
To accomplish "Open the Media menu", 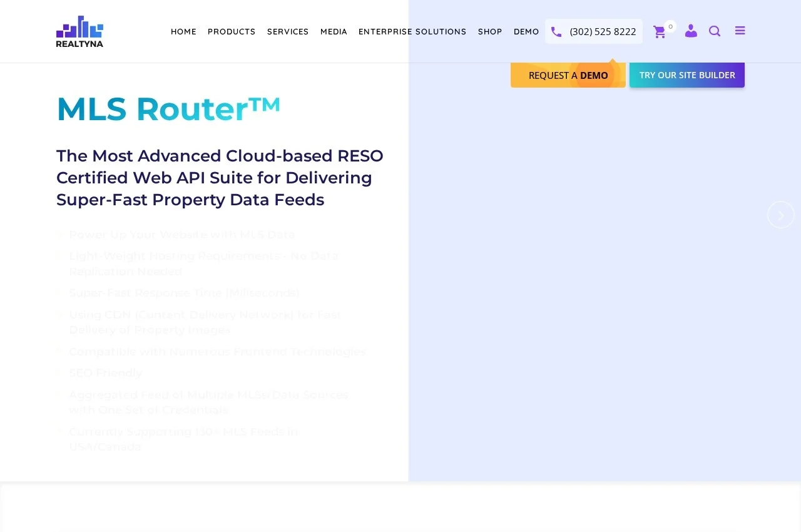I will point(334,31).
